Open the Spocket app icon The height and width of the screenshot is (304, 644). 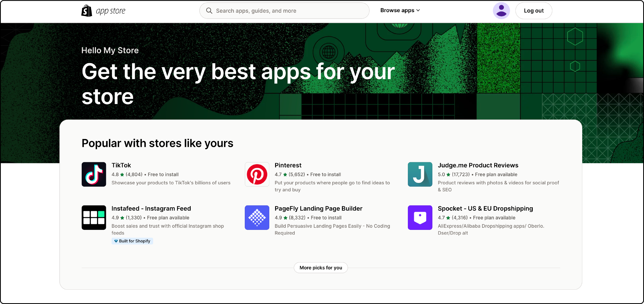(420, 217)
